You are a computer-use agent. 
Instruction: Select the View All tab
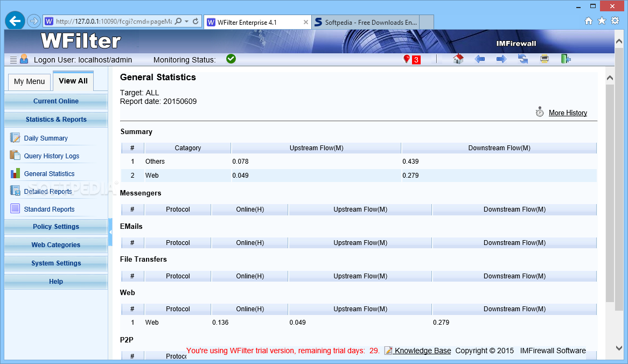(73, 81)
